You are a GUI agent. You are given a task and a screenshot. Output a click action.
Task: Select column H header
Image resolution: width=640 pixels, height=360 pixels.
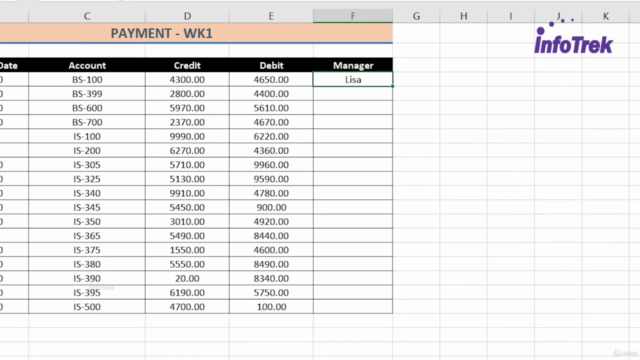pyautogui.click(x=464, y=16)
